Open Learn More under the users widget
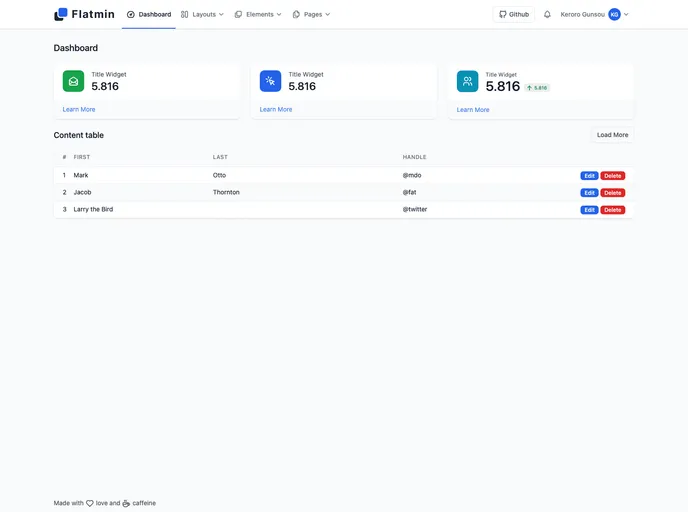Screen dimensions: 688x512 [473, 110]
